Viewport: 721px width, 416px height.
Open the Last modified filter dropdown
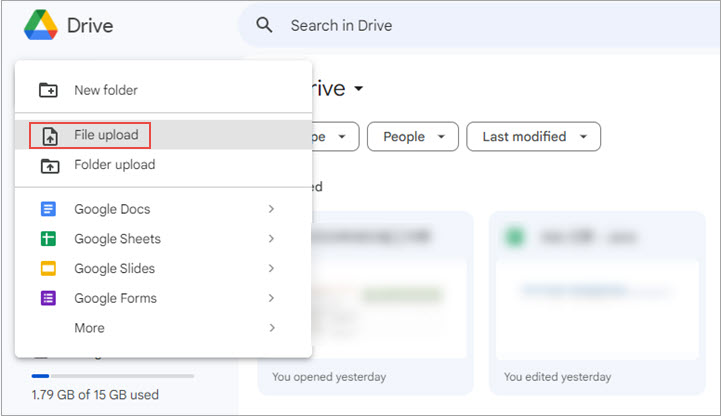pyautogui.click(x=533, y=137)
